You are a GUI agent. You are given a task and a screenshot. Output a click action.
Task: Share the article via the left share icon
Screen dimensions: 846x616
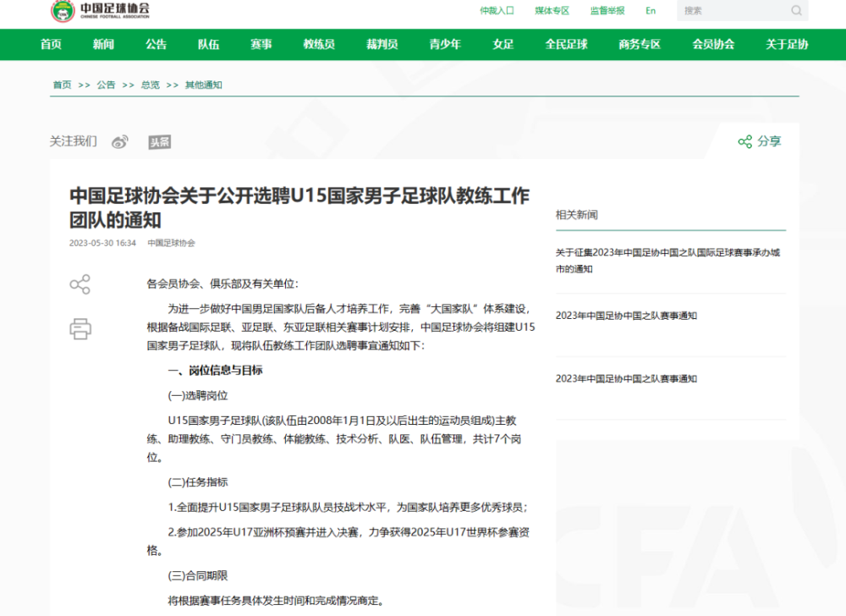pos(80,284)
